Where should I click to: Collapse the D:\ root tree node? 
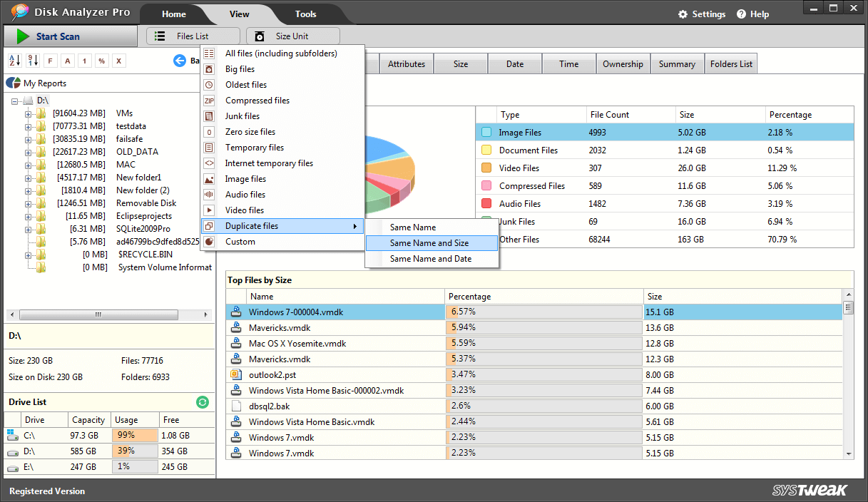click(x=14, y=101)
